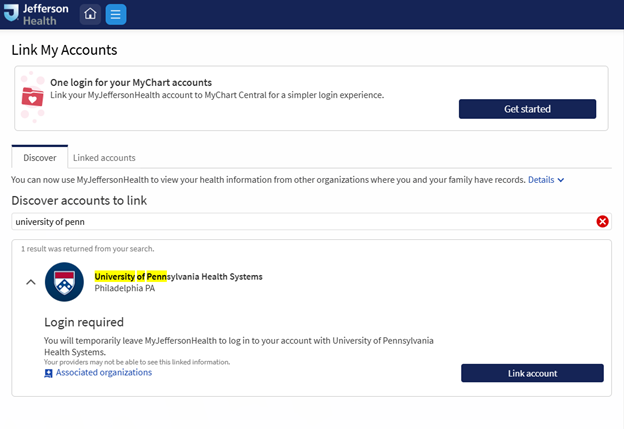Open the blue hamburger menu

coord(116,14)
